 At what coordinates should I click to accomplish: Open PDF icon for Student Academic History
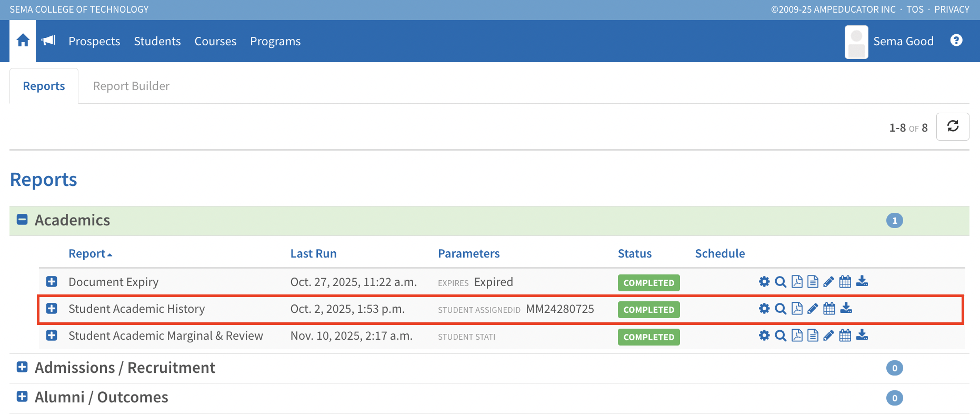tap(797, 309)
